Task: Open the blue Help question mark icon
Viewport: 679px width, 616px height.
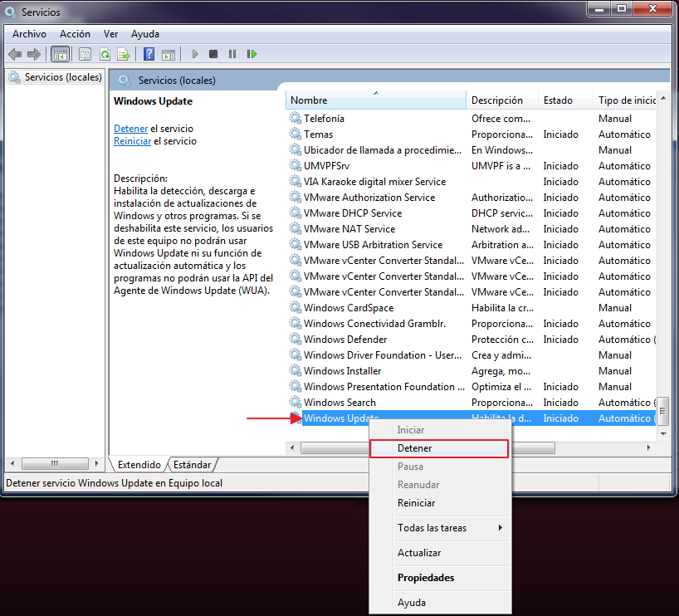Action: [149, 54]
